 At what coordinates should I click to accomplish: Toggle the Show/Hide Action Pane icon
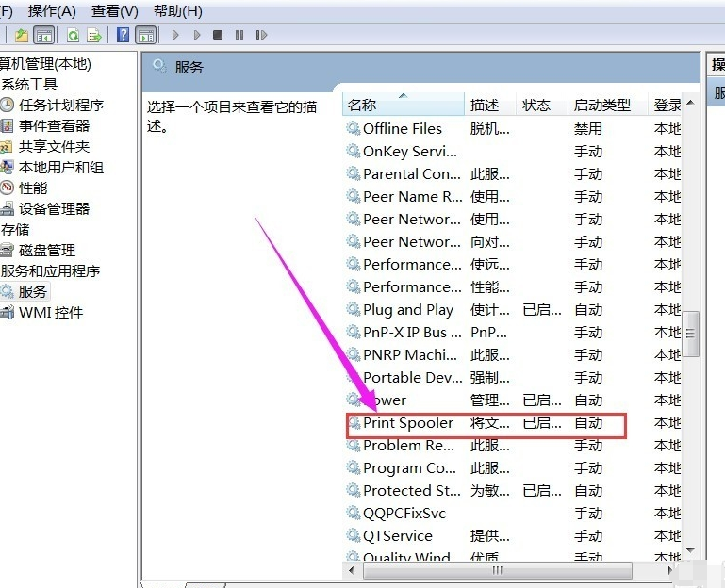pos(145,36)
